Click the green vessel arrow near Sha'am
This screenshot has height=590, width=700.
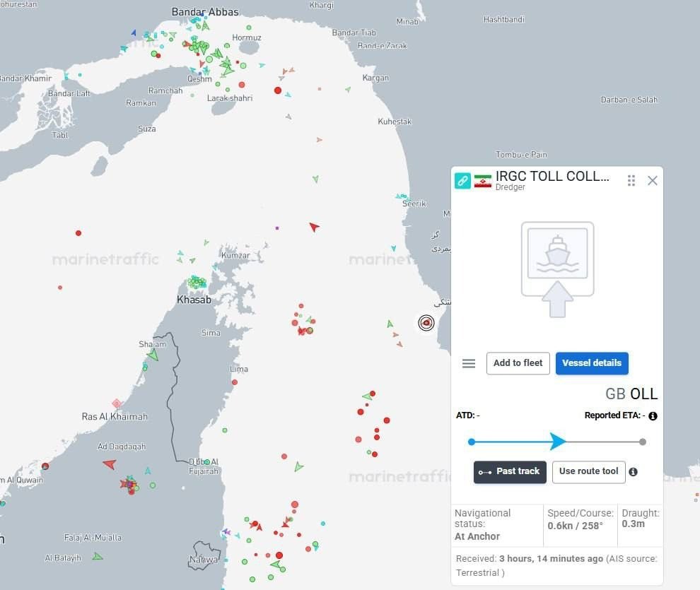pos(153,355)
